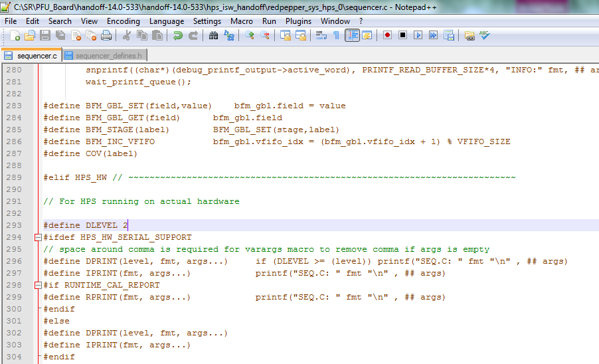599x364 pixels.
Task: Click line number 289 in margin
Action: [14, 177]
